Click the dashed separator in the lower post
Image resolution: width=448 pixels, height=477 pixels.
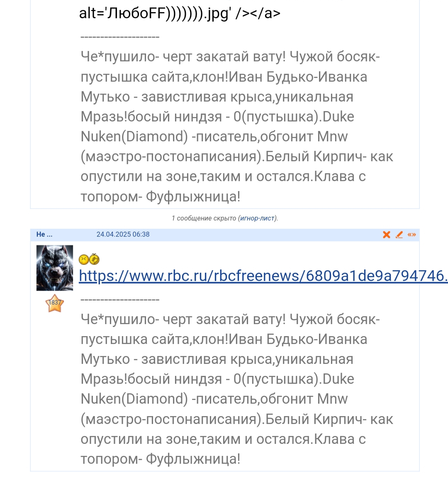(x=120, y=299)
